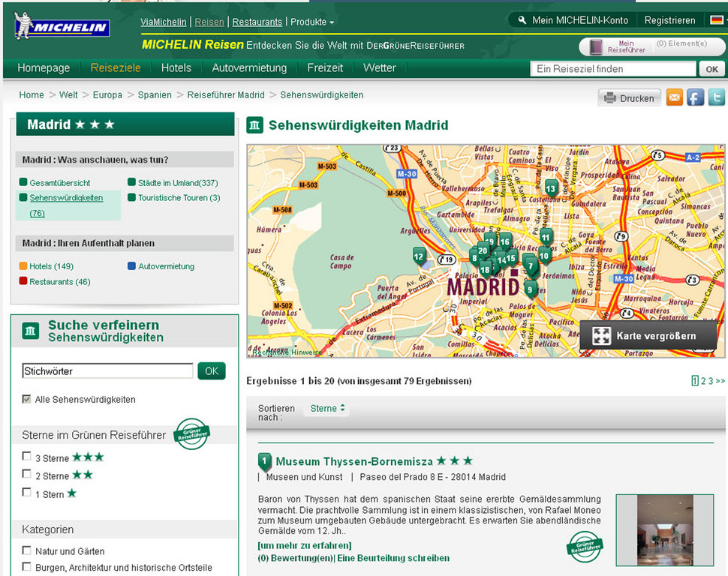Click the expand arrows icon on map
Viewport: 728px width, 576px height.
601,336
